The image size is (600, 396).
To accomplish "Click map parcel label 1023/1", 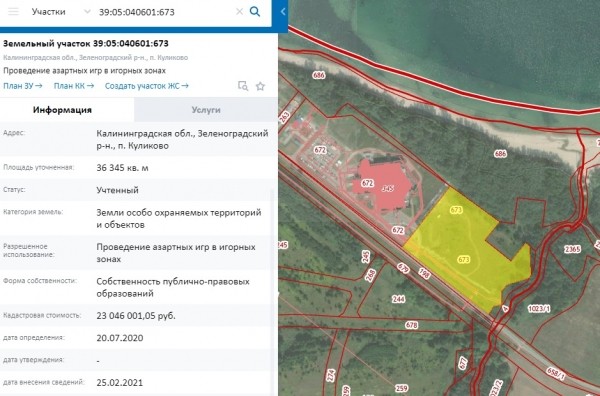I will (539, 308).
